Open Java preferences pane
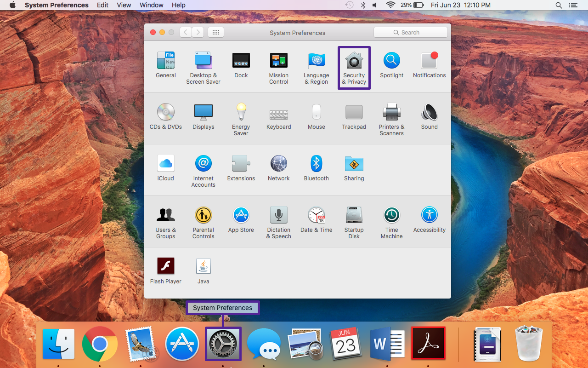 click(204, 271)
